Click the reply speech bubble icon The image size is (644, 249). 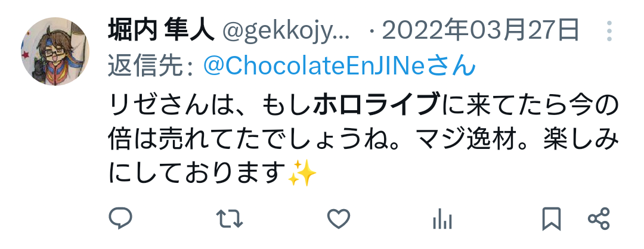pyautogui.click(x=120, y=218)
